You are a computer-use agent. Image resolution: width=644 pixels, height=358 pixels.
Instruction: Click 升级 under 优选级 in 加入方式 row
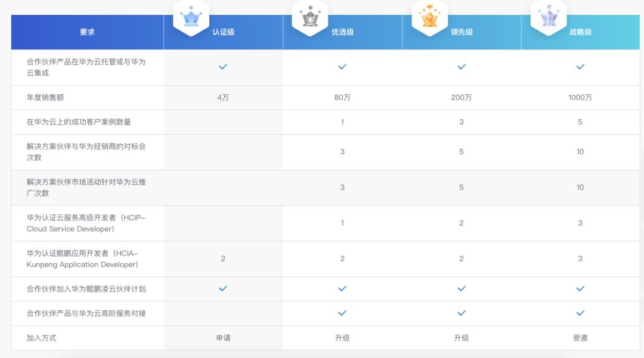pyautogui.click(x=342, y=338)
